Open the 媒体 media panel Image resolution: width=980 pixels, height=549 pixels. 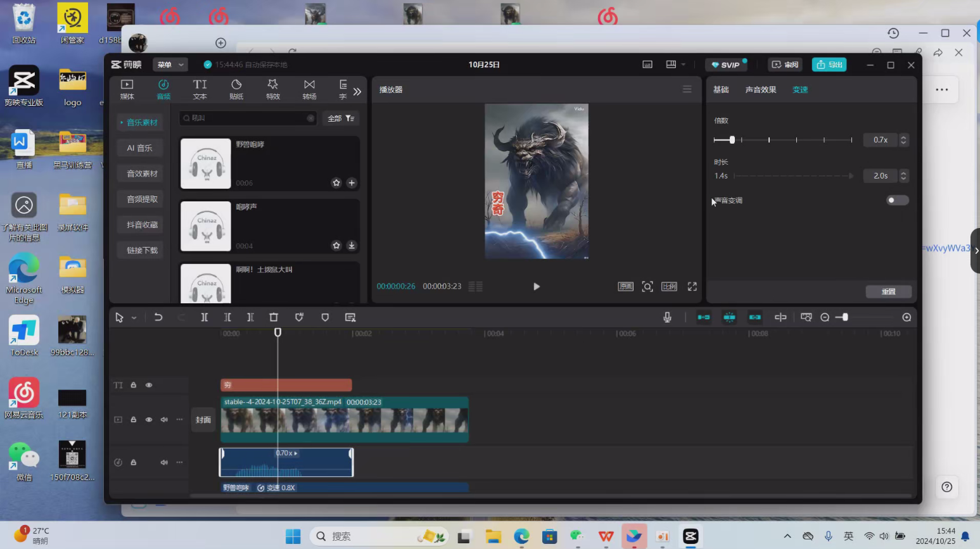pos(127,89)
